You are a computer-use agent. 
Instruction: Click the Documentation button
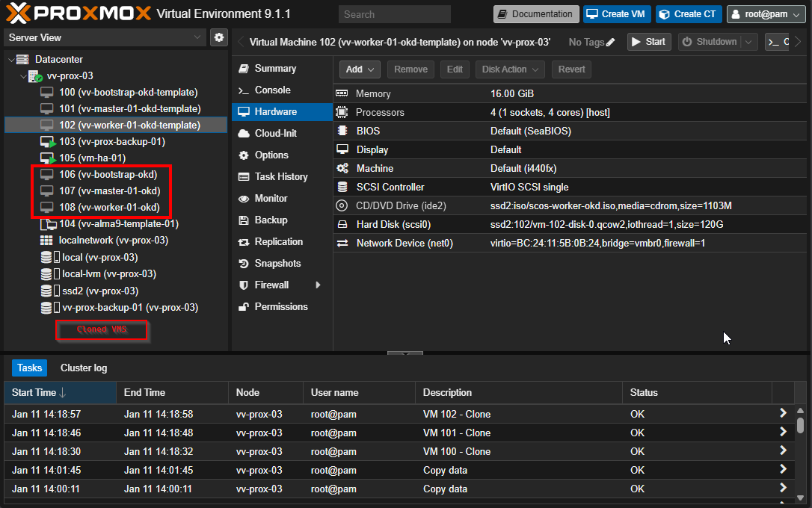[x=535, y=14]
